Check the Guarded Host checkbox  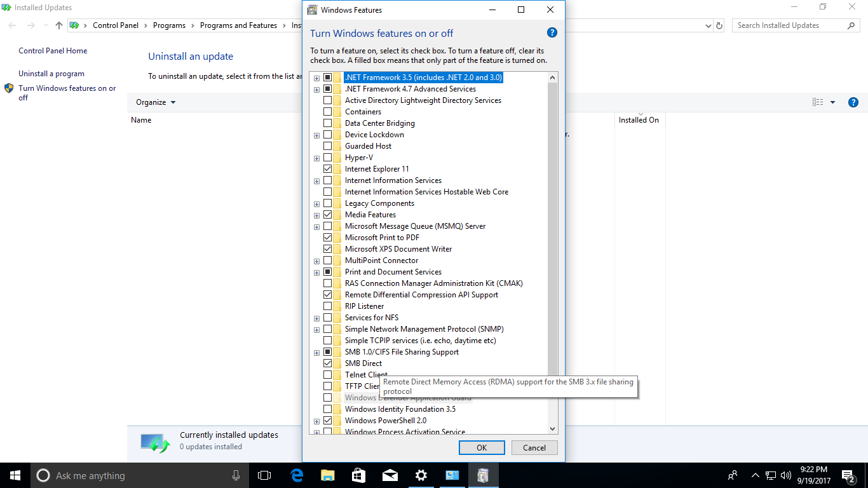click(327, 146)
